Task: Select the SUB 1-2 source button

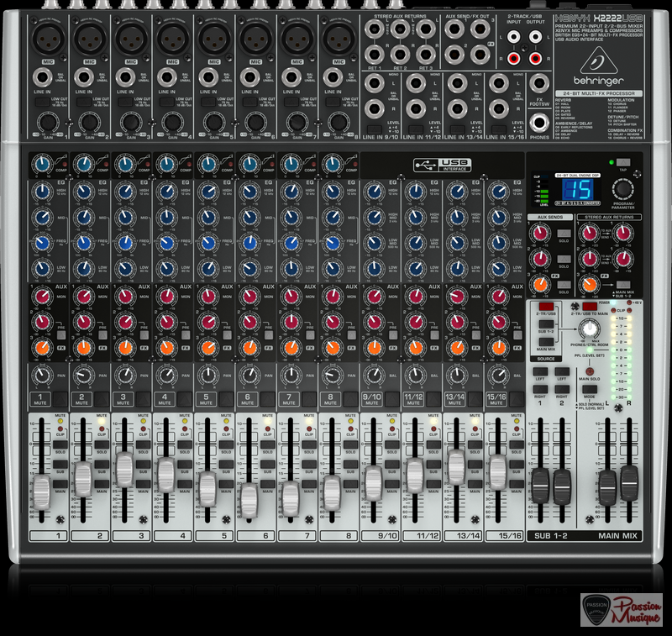Action: tap(546, 324)
